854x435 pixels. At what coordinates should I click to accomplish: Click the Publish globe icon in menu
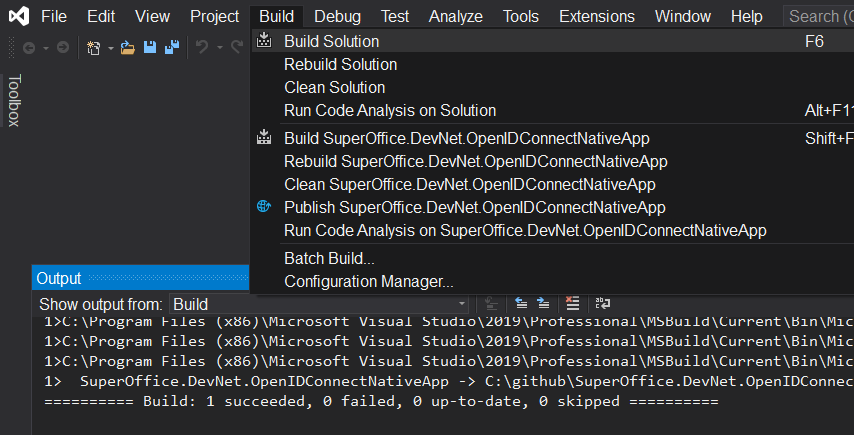pos(264,206)
